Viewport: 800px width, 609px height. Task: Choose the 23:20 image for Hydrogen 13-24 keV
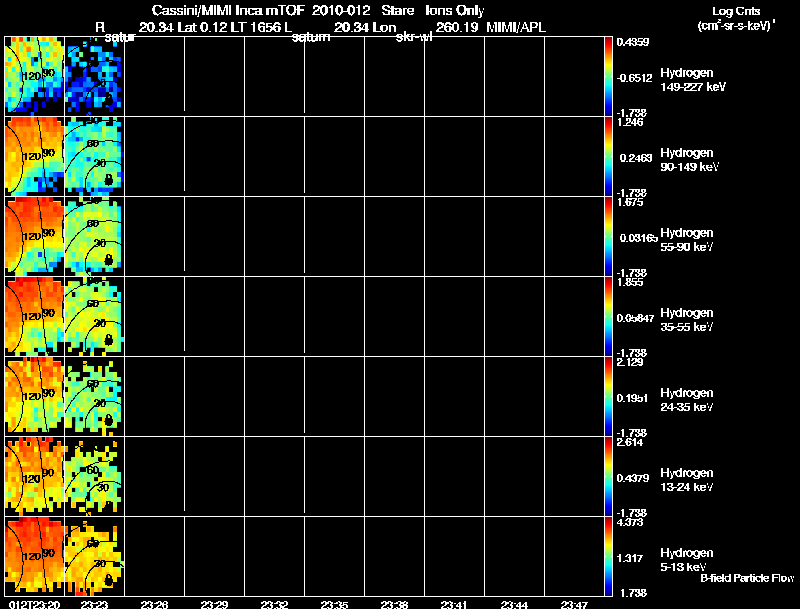pyautogui.click(x=34, y=476)
